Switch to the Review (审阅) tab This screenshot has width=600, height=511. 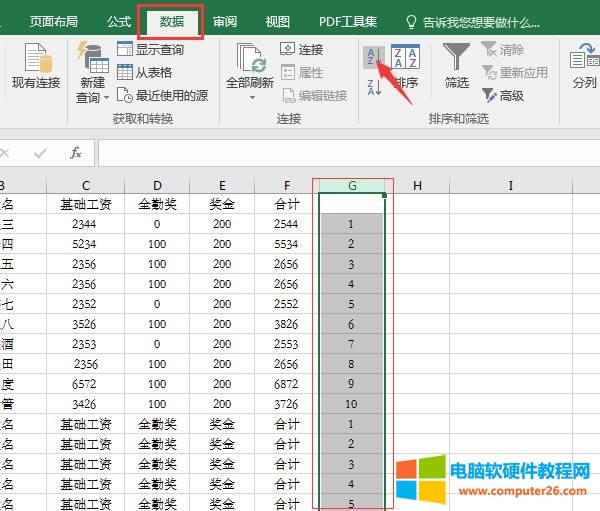[x=225, y=21]
